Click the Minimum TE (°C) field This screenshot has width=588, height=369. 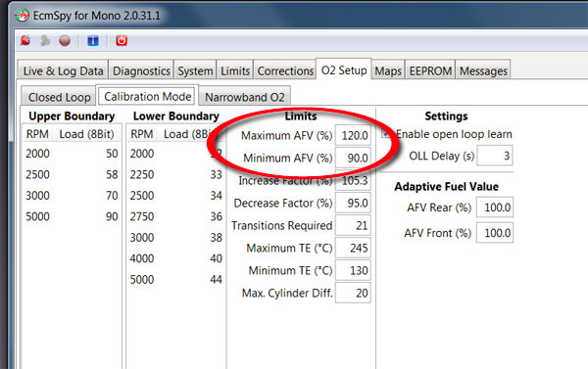click(353, 270)
